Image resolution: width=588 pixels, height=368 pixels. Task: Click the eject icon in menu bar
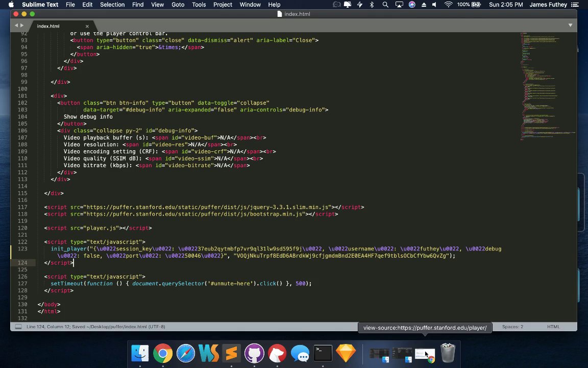click(x=424, y=5)
